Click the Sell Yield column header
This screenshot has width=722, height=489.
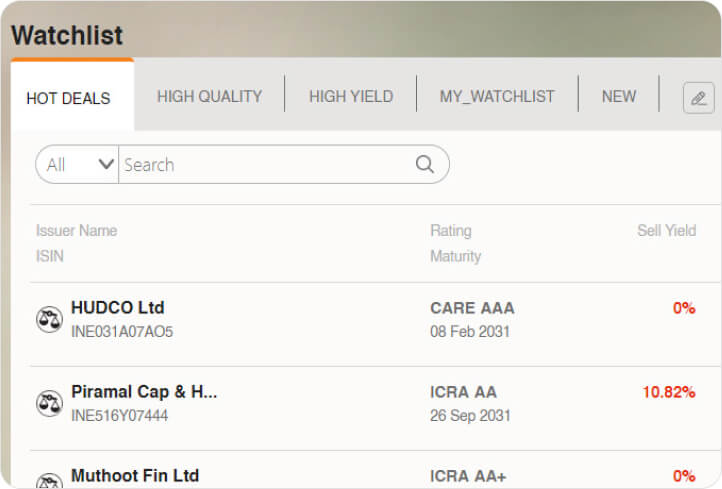coord(666,231)
